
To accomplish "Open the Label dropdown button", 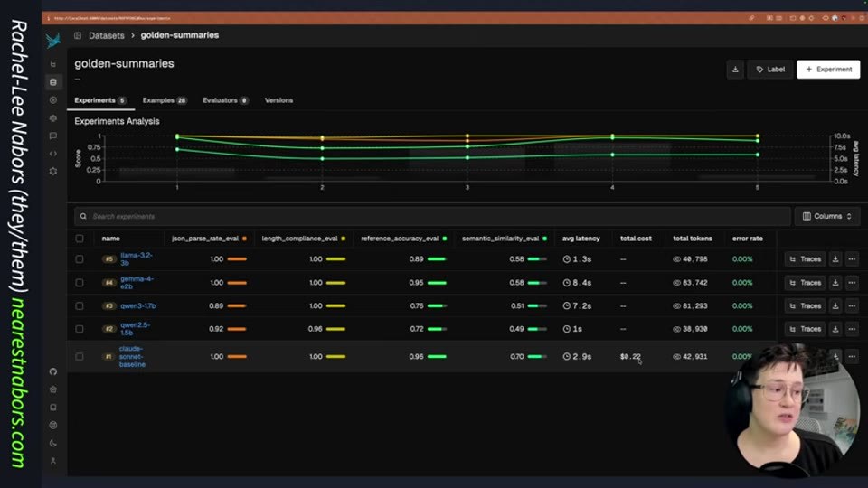I will (x=770, y=70).
